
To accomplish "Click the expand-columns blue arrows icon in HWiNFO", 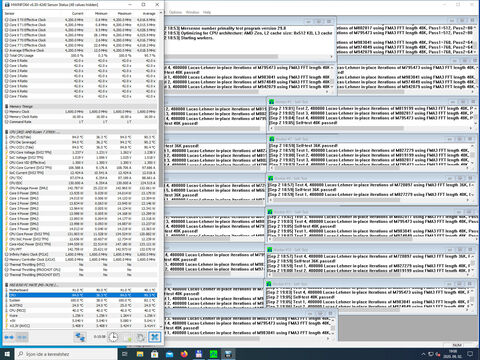I will (x=9, y=337).
